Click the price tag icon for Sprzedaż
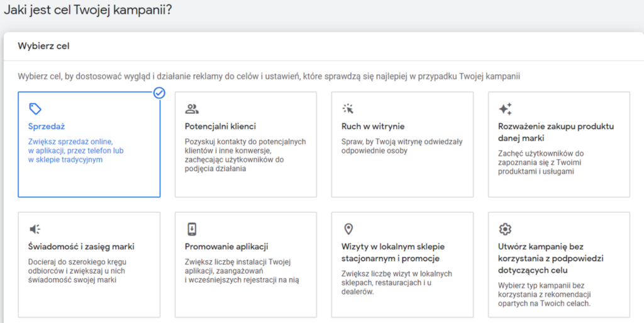The image size is (644, 323). click(35, 109)
